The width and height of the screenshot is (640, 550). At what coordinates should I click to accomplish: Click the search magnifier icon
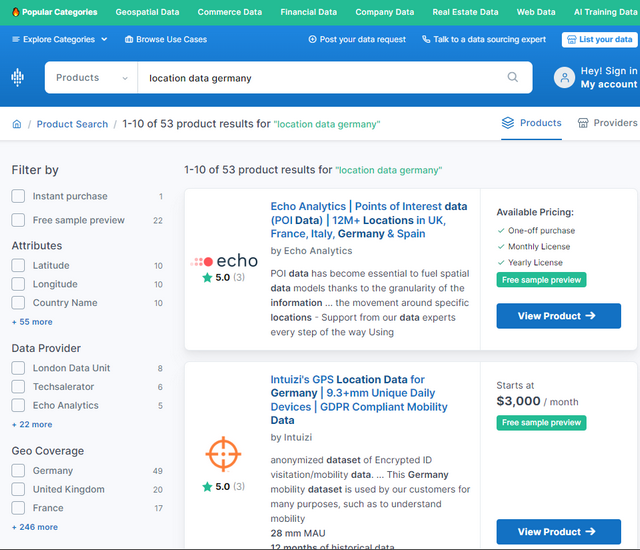(513, 77)
